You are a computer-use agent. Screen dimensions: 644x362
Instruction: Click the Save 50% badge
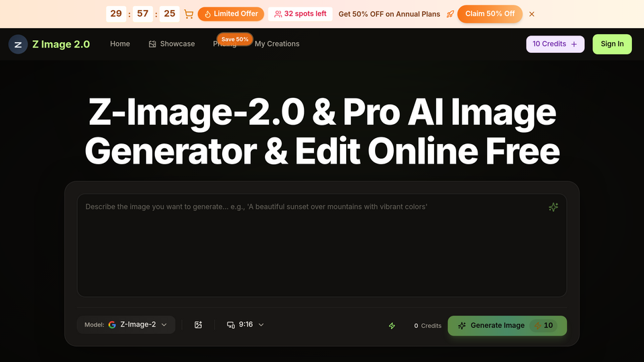[x=235, y=40]
